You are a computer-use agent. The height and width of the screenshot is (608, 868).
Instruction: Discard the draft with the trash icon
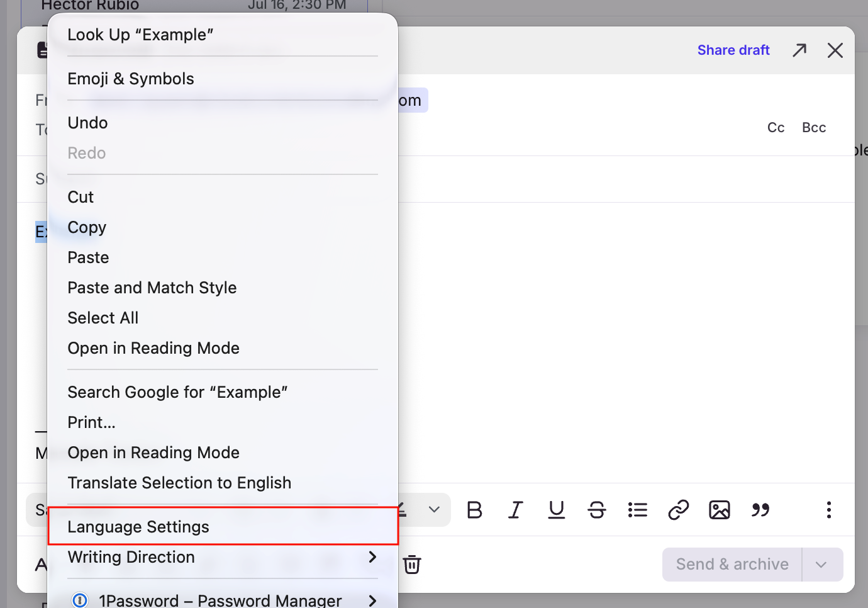[x=412, y=564]
